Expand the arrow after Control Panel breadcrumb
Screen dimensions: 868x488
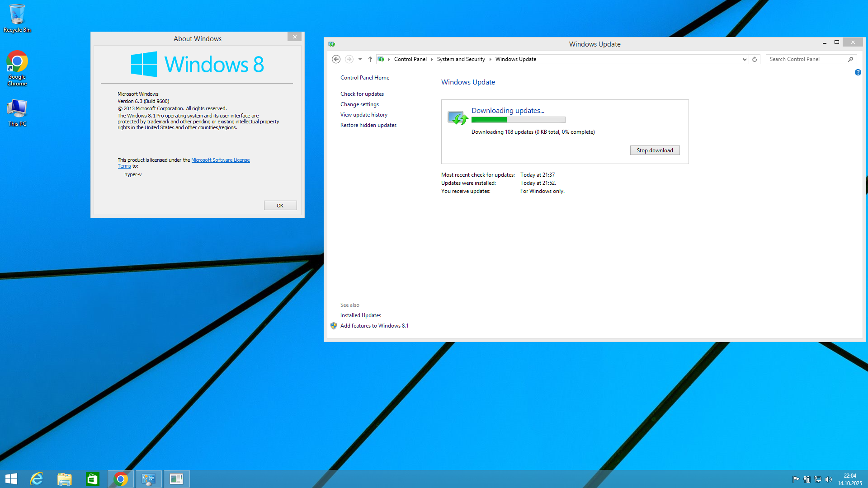pos(432,59)
